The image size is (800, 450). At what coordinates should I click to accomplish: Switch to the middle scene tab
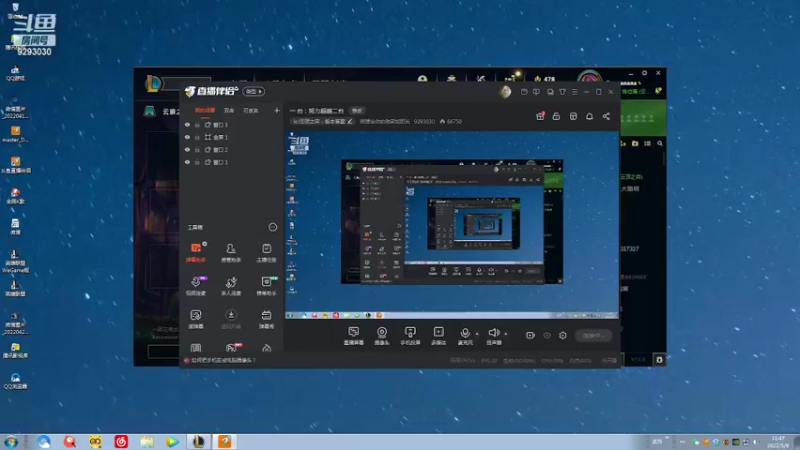coord(229,111)
